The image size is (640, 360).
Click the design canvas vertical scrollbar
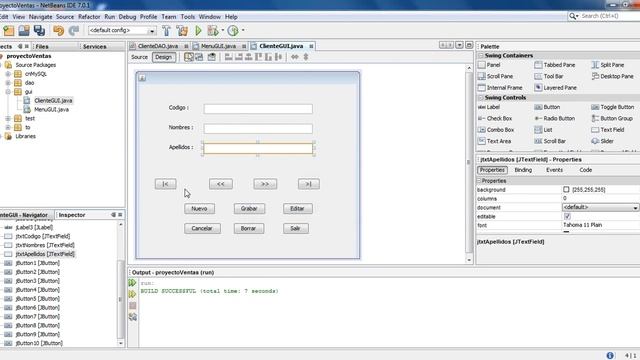click(x=469, y=163)
